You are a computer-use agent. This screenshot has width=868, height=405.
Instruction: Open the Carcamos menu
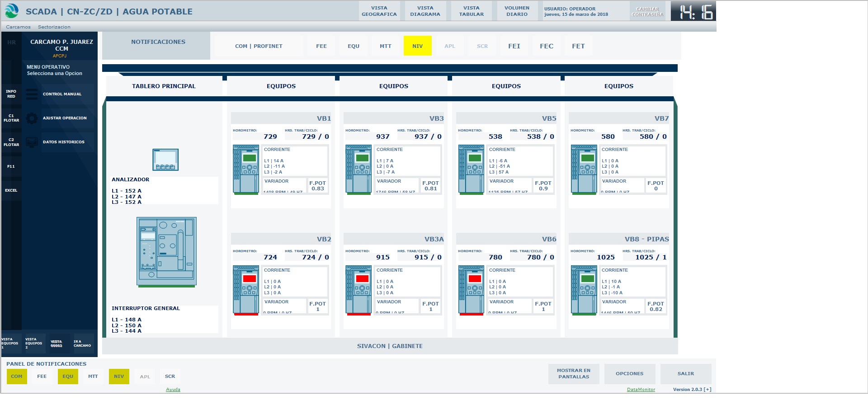18,27
